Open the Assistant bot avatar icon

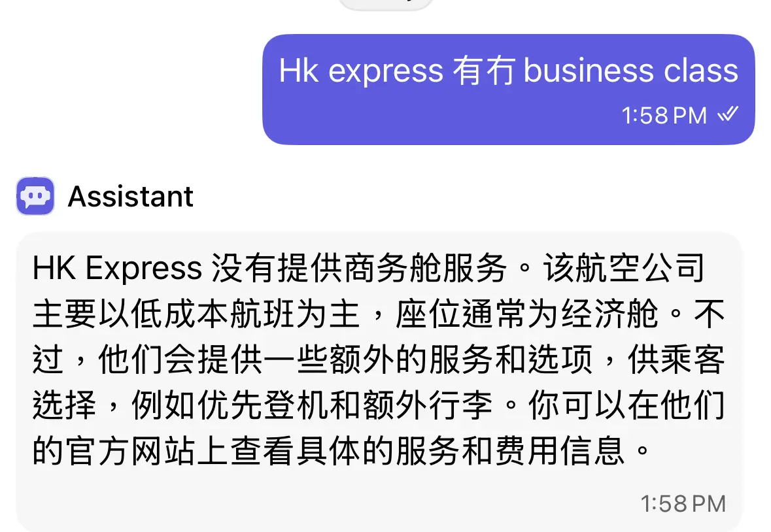pyautogui.click(x=35, y=196)
